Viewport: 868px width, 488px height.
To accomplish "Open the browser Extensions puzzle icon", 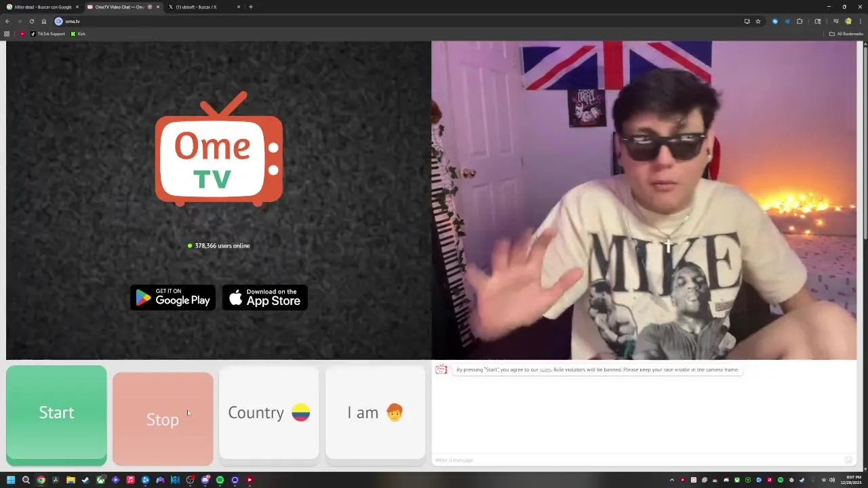I will [x=800, y=21].
